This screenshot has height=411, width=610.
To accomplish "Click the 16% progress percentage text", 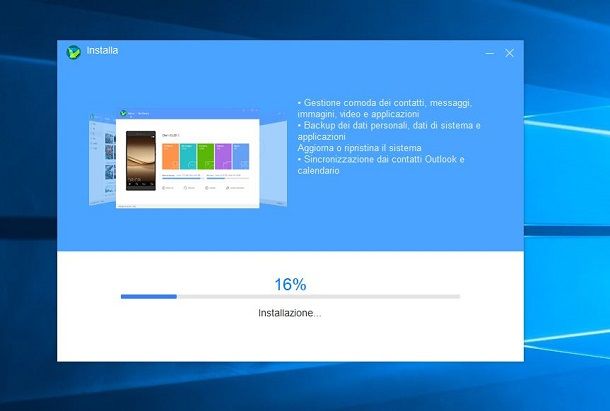I will [x=290, y=285].
